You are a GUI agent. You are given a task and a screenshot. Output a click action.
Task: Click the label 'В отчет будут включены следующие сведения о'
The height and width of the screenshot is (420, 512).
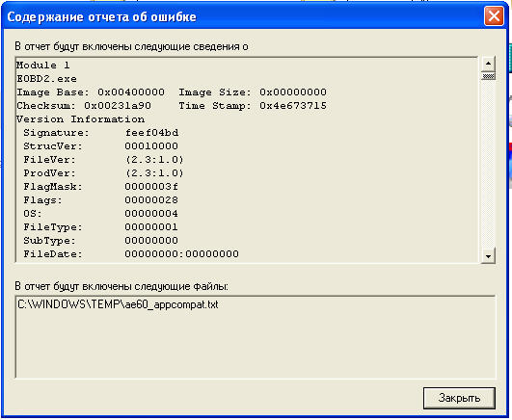tap(131, 46)
